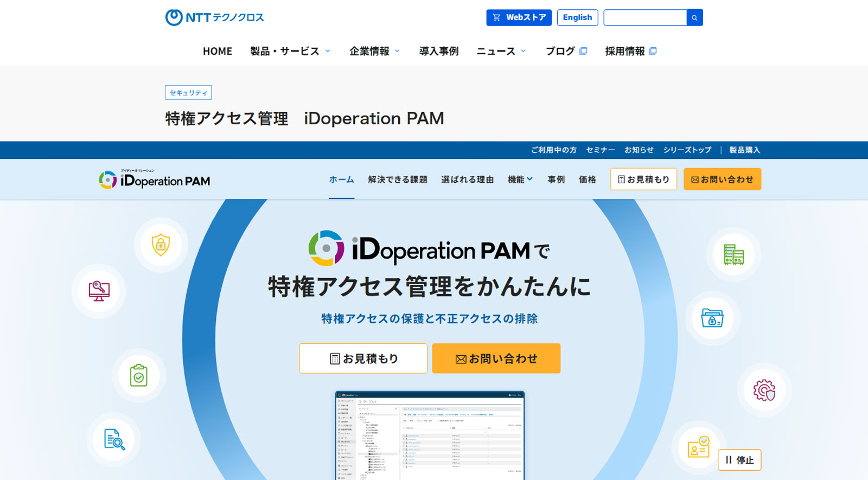
Task: Open the Webストア shop button
Action: coord(519,17)
